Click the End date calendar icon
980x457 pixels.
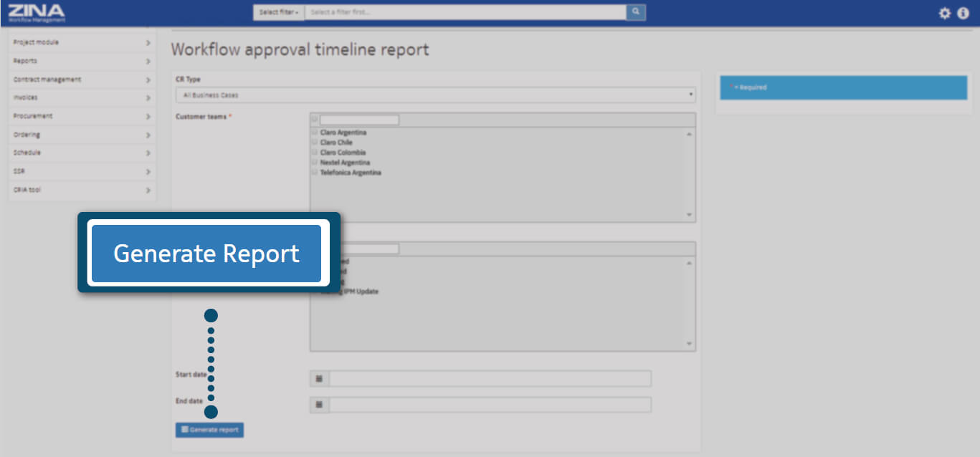click(319, 405)
